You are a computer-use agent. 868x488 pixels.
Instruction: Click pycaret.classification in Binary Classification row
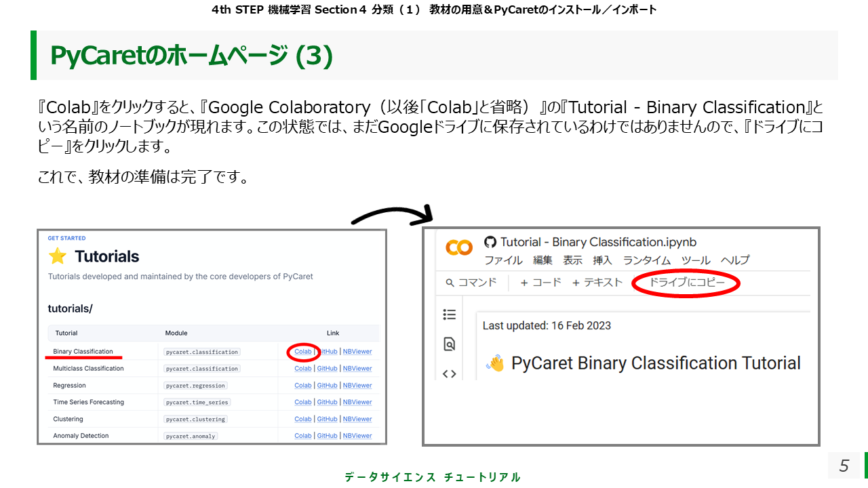[202, 352]
